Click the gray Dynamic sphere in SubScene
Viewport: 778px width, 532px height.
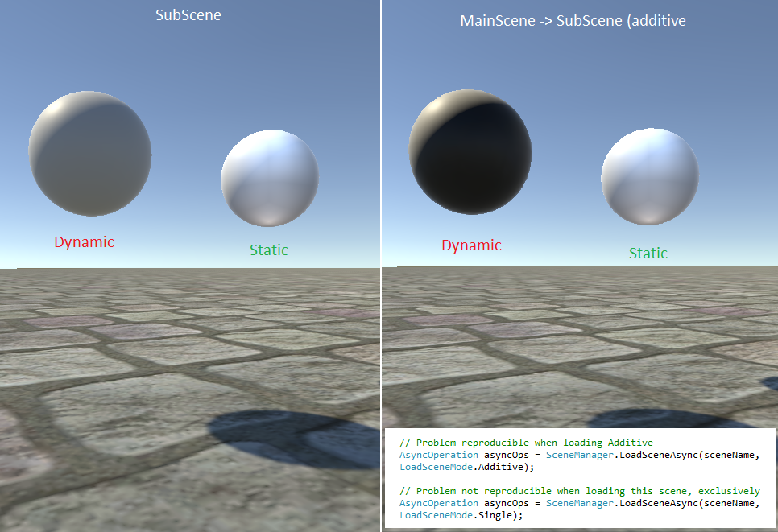[90, 153]
